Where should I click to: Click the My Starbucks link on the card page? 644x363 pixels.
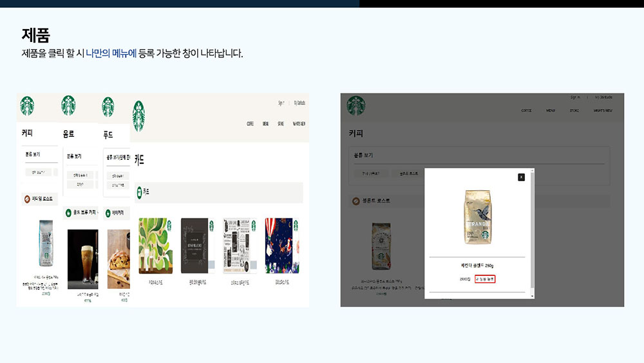click(299, 103)
